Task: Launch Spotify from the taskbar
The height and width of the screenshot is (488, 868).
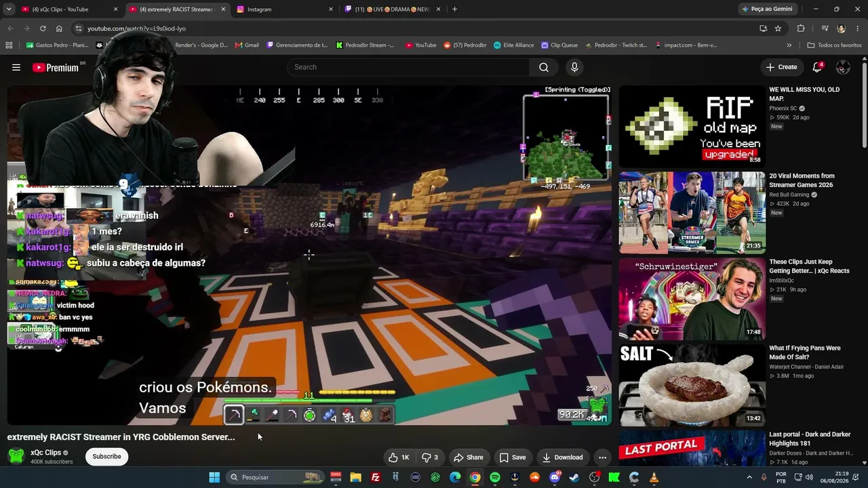Action: click(495, 477)
